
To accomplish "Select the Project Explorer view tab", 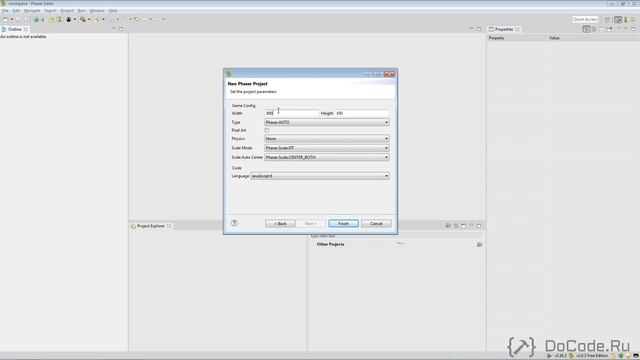I will pos(151,226).
